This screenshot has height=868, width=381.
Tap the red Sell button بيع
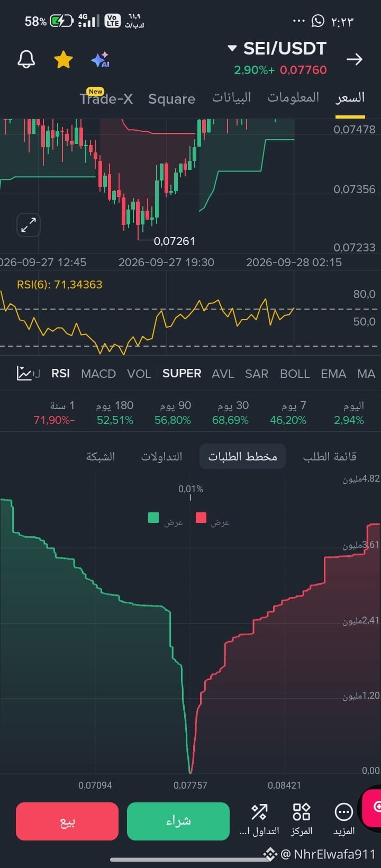(x=67, y=821)
